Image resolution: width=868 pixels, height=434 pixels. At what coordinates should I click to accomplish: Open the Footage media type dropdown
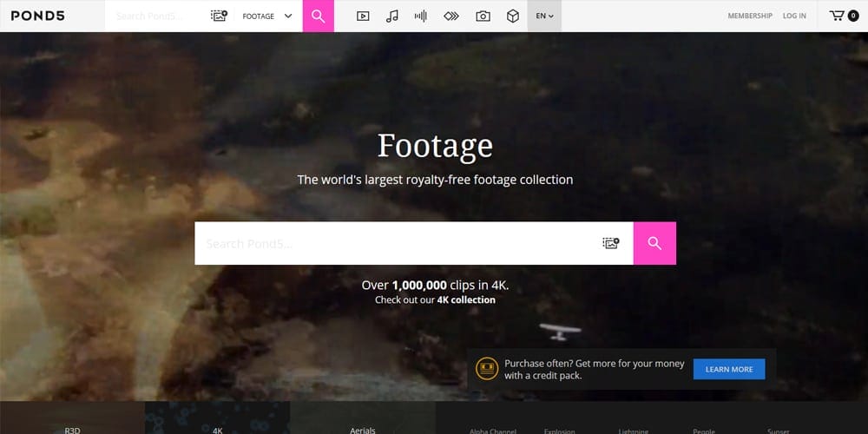[x=267, y=16]
